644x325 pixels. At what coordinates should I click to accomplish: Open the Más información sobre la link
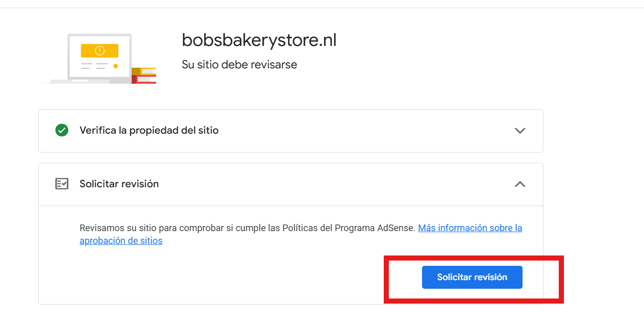(x=470, y=228)
